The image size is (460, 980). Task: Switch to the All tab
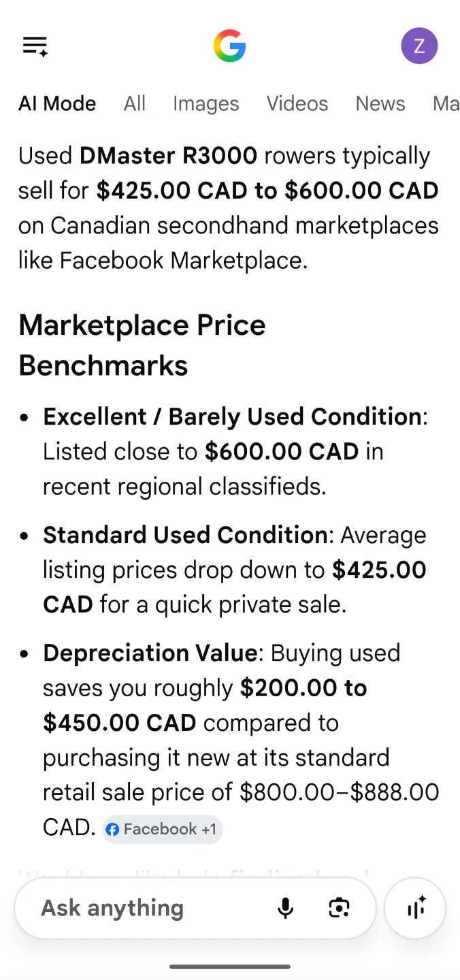[x=135, y=103]
